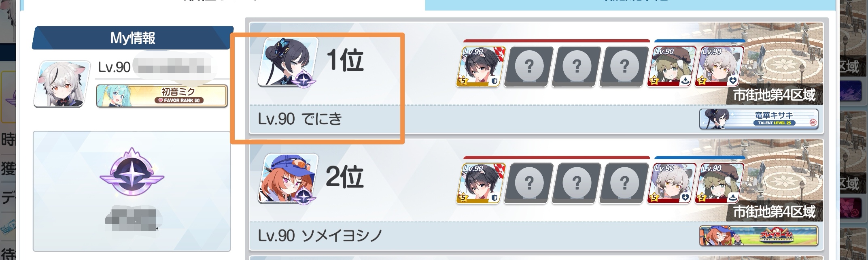868x260 pixels.
Task: Open the 1位 player's Kisaki profile avatar
Action: click(x=288, y=62)
